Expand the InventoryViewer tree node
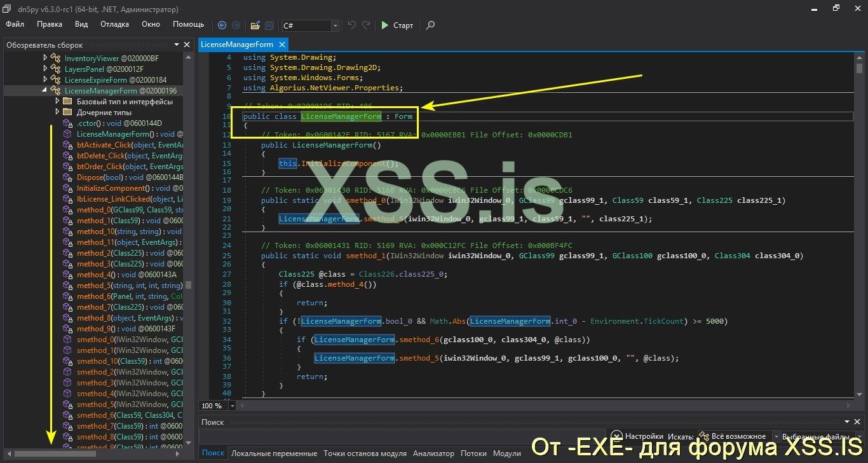Image resolution: width=868 pixels, height=463 pixels. 45,59
